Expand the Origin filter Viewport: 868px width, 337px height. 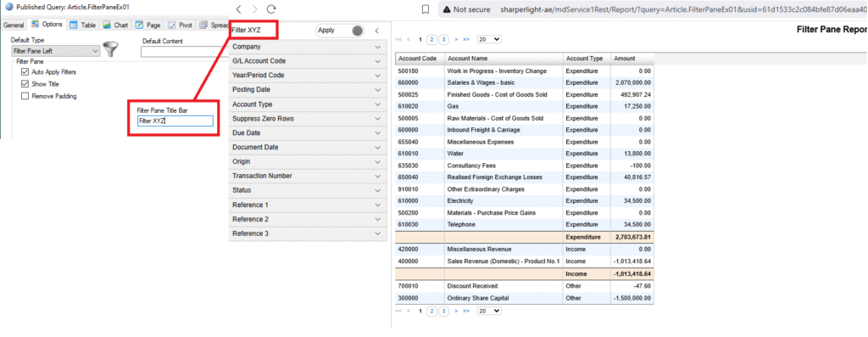308,162
